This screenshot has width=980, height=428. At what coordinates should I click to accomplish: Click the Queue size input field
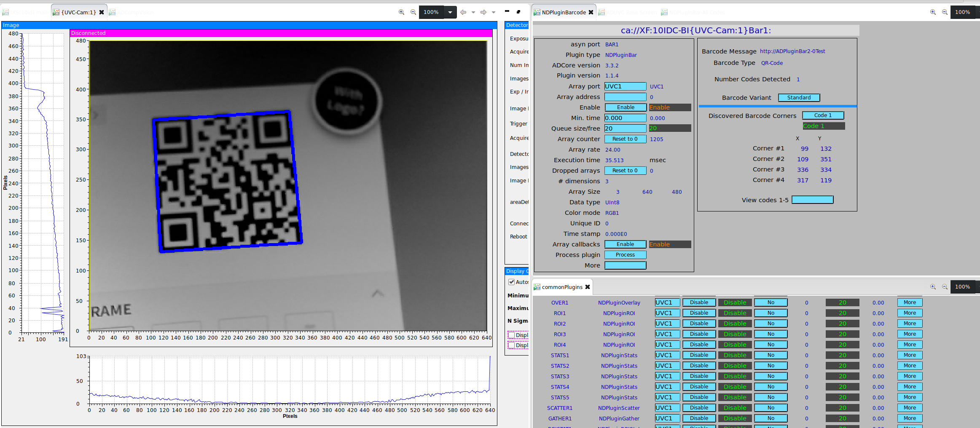pos(626,128)
